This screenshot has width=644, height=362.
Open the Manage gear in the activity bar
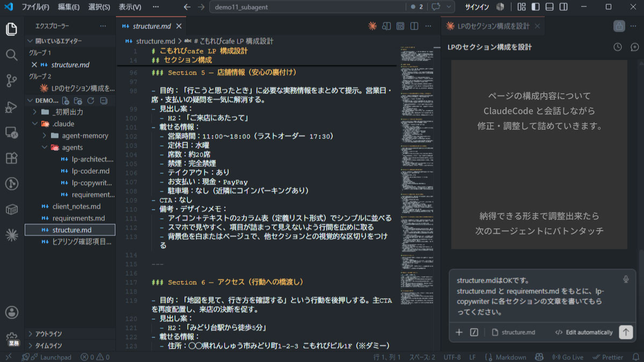pyautogui.click(x=11, y=338)
